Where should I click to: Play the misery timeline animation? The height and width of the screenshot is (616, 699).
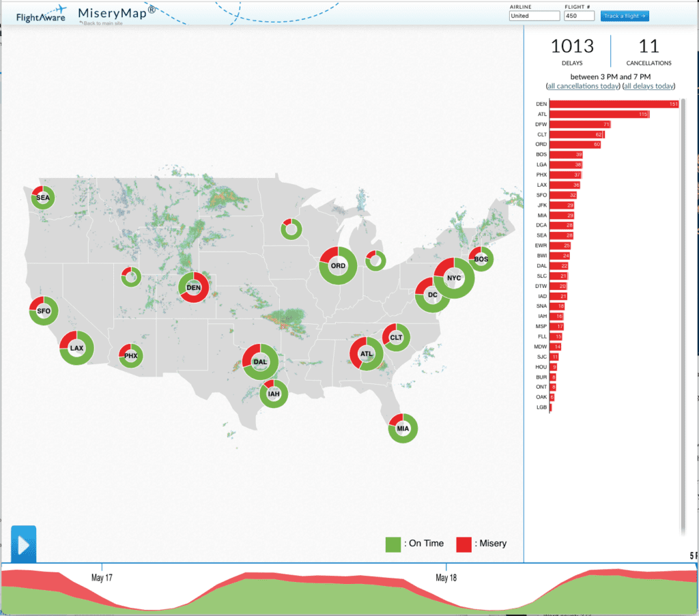pyautogui.click(x=24, y=544)
